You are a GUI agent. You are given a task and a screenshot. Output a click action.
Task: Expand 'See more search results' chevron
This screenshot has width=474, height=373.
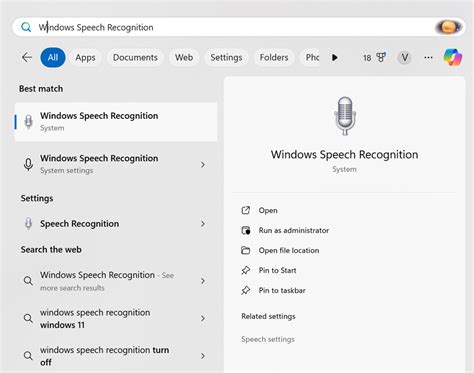(203, 281)
